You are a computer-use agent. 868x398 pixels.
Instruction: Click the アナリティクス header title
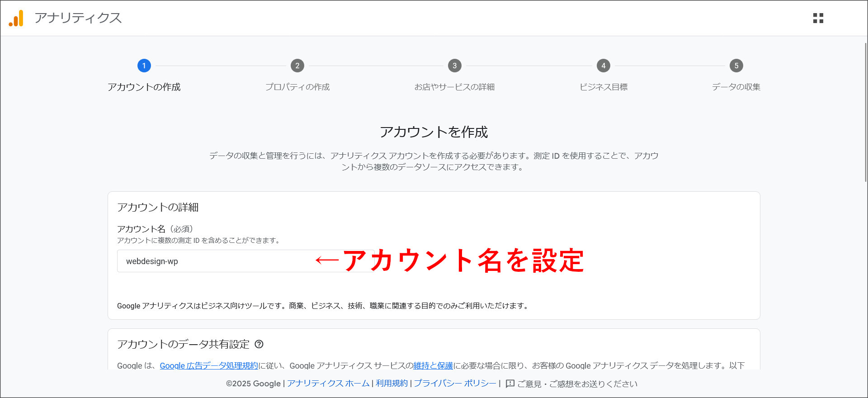point(78,18)
